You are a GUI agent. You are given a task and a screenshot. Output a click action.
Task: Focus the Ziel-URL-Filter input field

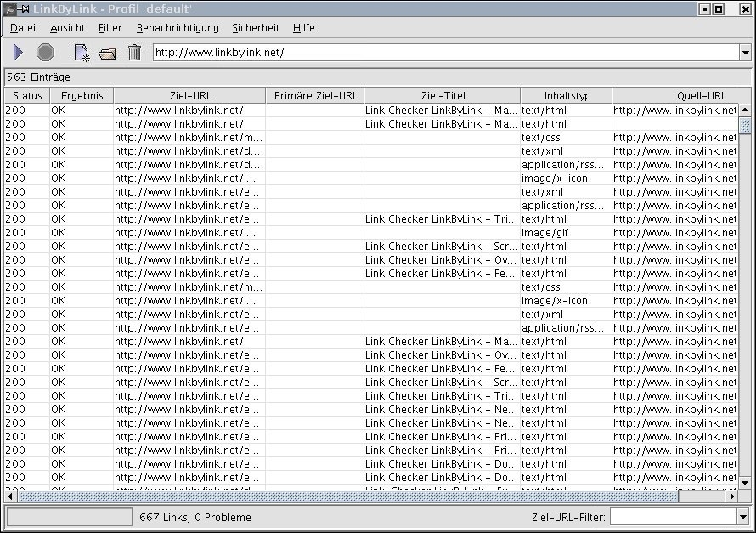(x=674, y=517)
